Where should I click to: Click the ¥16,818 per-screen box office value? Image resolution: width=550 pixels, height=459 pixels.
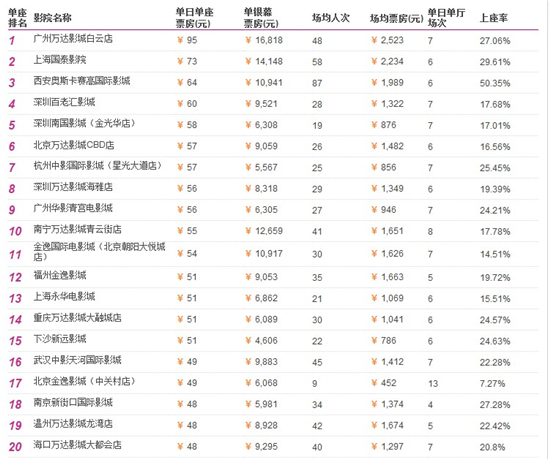pyautogui.click(x=264, y=40)
